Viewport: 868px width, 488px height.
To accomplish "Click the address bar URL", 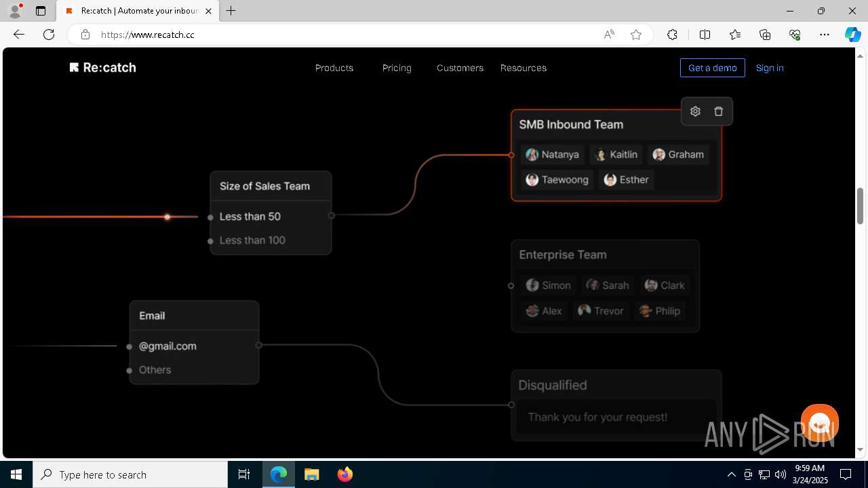I will click(148, 35).
